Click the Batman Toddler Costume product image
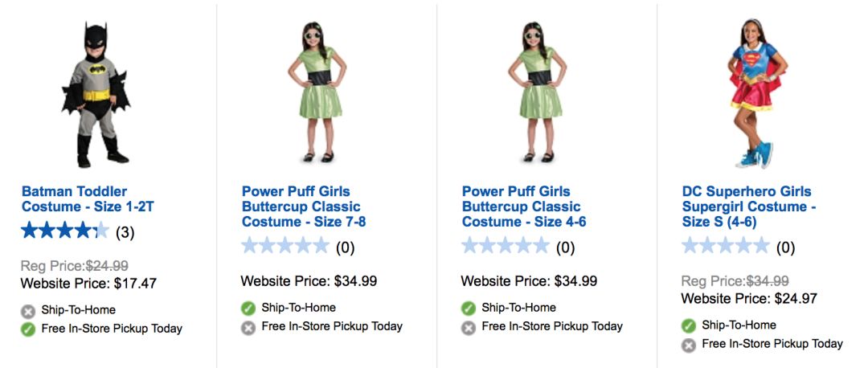Screen dimensions: 868x368 [x=93, y=94]
